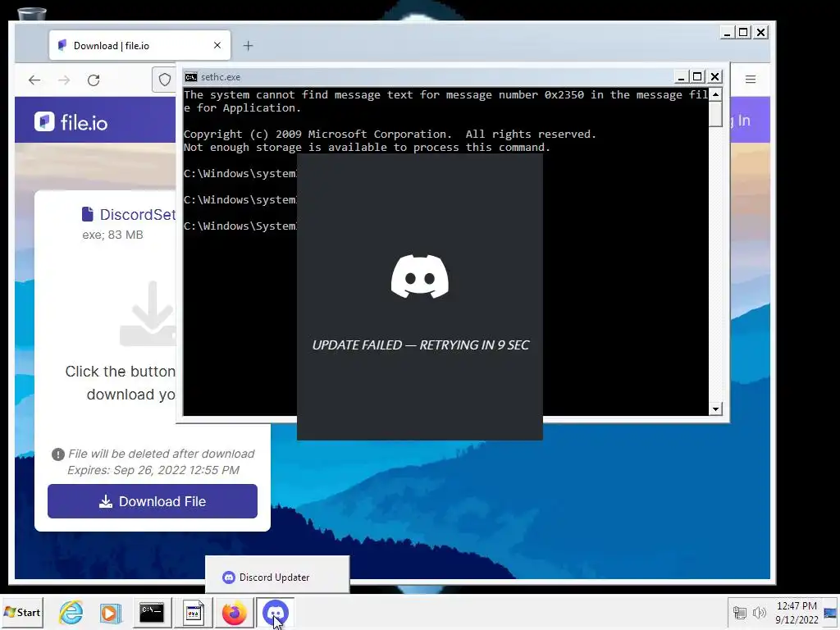This screenshot has width=840, height=630.
Task: Open the Recycle Bin on the desktop
Action: (x=32, y=15)
